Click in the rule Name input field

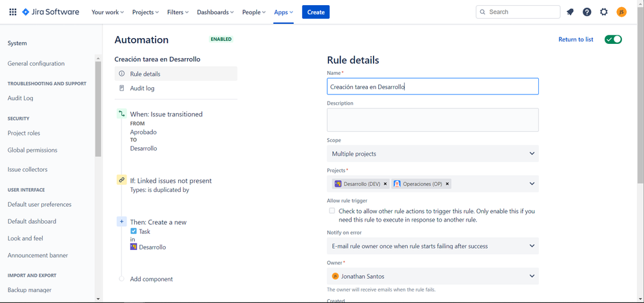pos(432,87)
